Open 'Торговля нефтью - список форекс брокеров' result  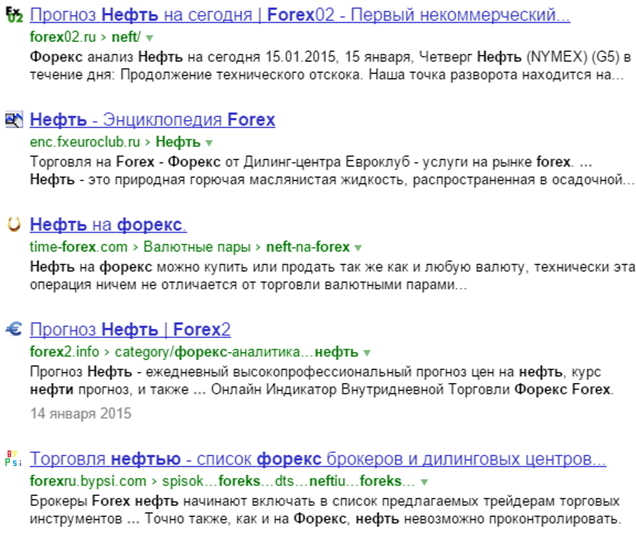[x=318, y=459]
